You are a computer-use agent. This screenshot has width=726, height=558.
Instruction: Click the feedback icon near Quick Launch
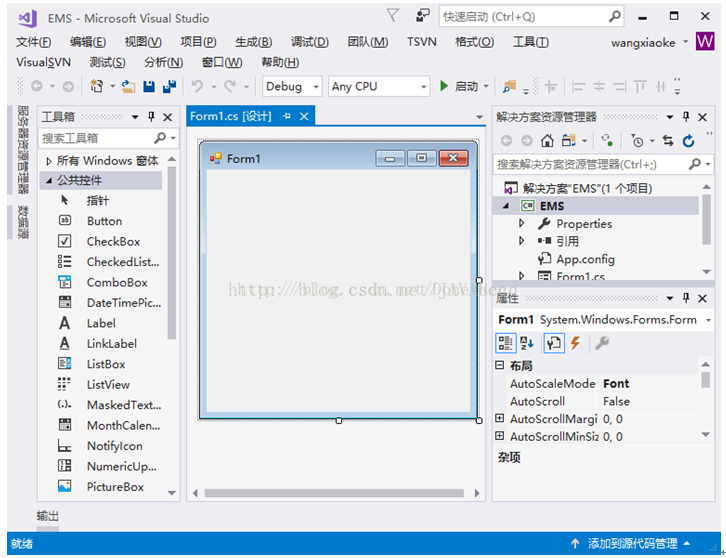click(422, 16)
